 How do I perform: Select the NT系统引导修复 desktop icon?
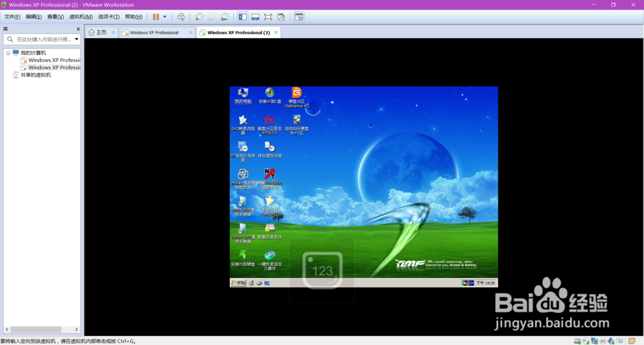pos(243,152)
